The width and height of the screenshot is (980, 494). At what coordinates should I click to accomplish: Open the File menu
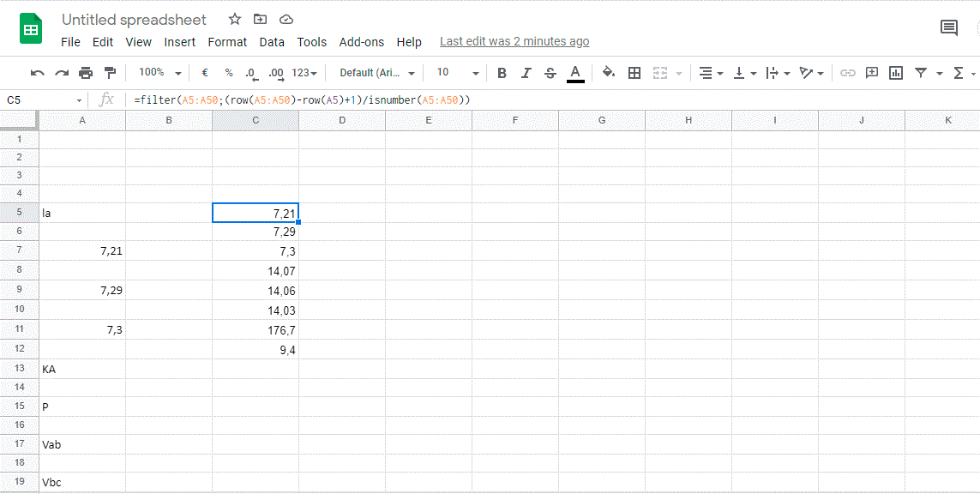70,42
